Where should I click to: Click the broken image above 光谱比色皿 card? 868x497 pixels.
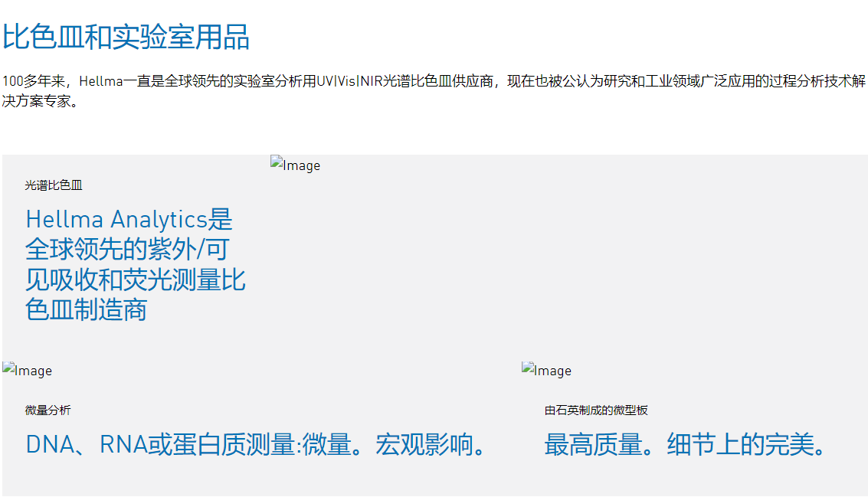(295, 165)
